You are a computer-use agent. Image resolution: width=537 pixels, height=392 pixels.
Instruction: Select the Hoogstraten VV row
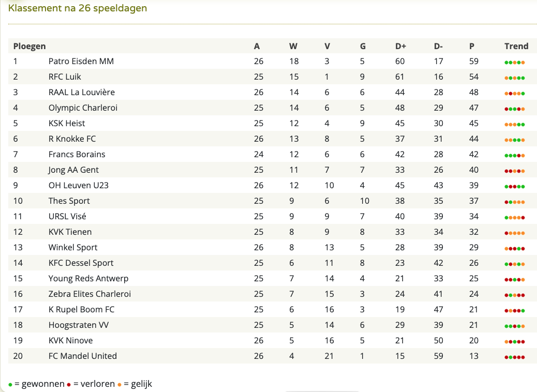click(x=272, y=325)
